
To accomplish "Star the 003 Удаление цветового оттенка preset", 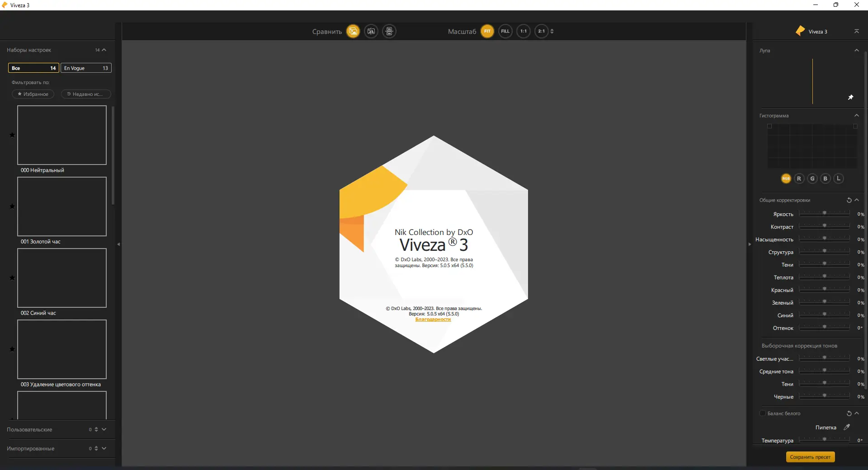I will (x=12, y=349).
